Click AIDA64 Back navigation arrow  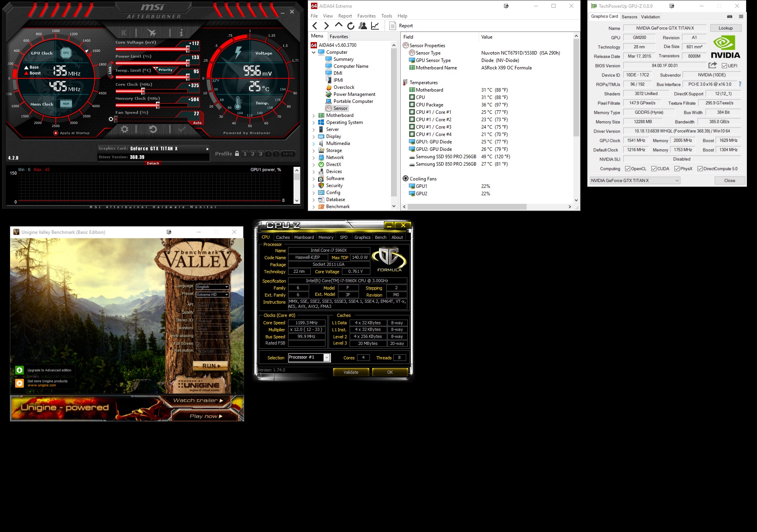click(x=315, y=26)
